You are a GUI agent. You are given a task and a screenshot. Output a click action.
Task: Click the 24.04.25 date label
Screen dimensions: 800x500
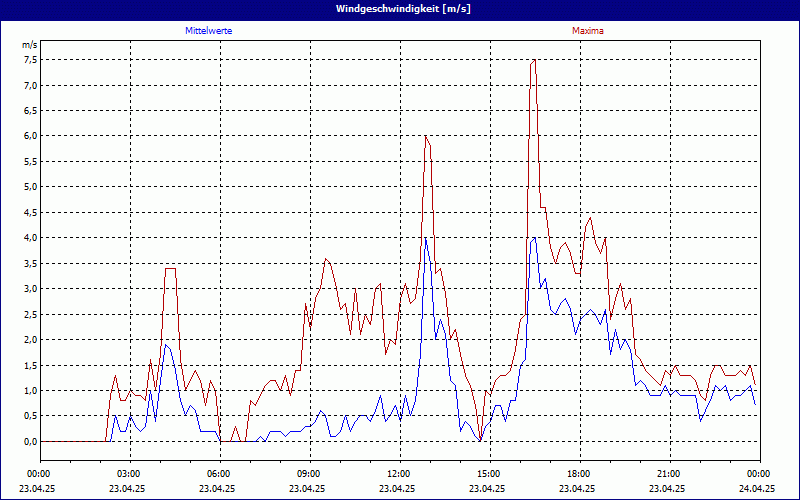757,489
